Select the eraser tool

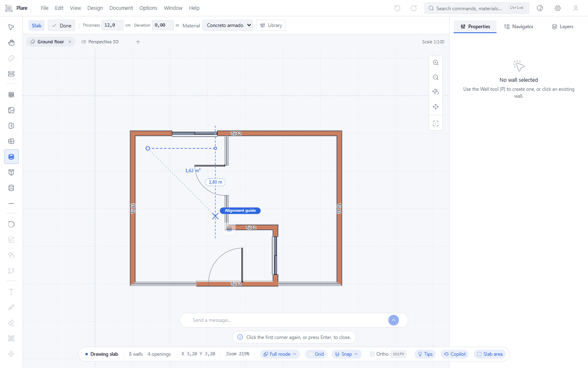(11, 323)
